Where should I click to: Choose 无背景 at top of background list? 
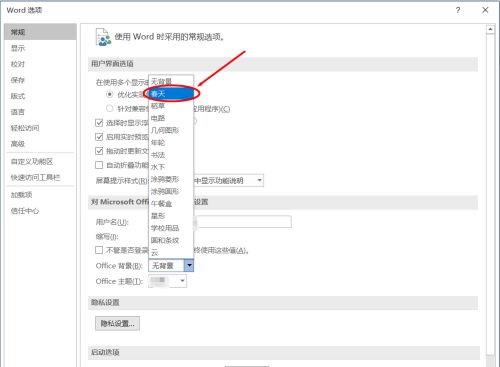tap(171, 81)
